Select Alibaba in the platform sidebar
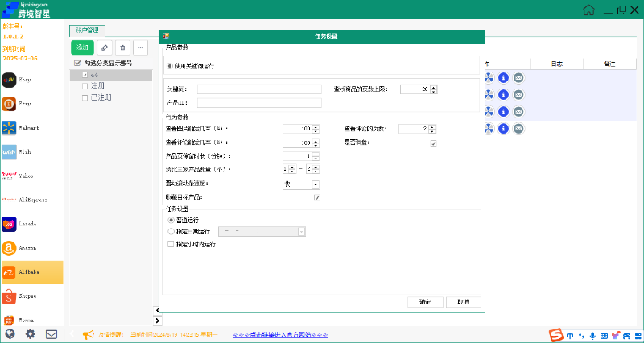 click(x=32, y=272)
